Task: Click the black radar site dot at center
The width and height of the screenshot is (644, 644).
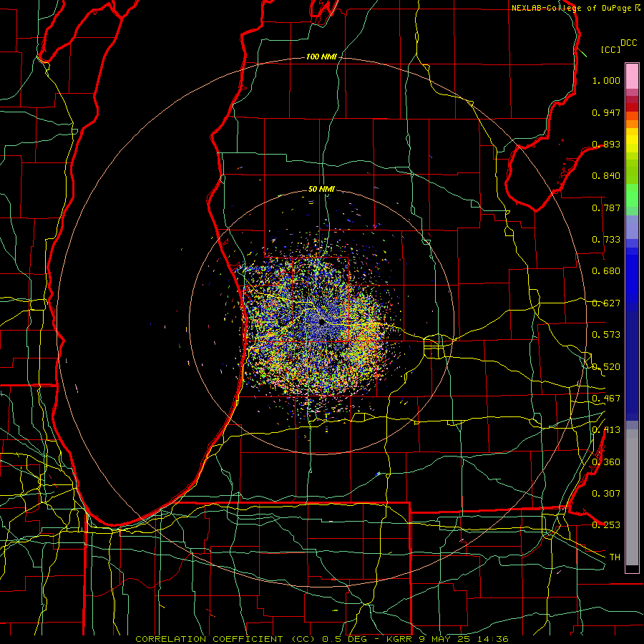Action: [322, 322]
